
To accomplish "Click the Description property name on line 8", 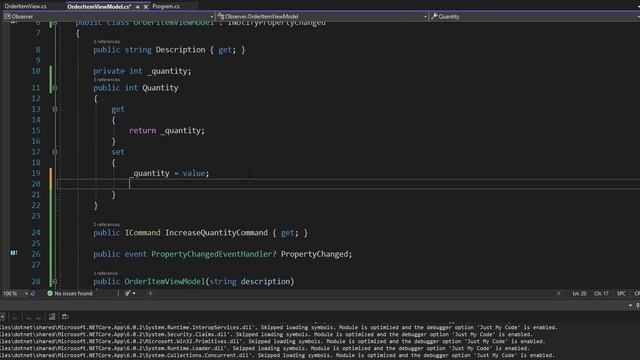I will click(180, 50).
